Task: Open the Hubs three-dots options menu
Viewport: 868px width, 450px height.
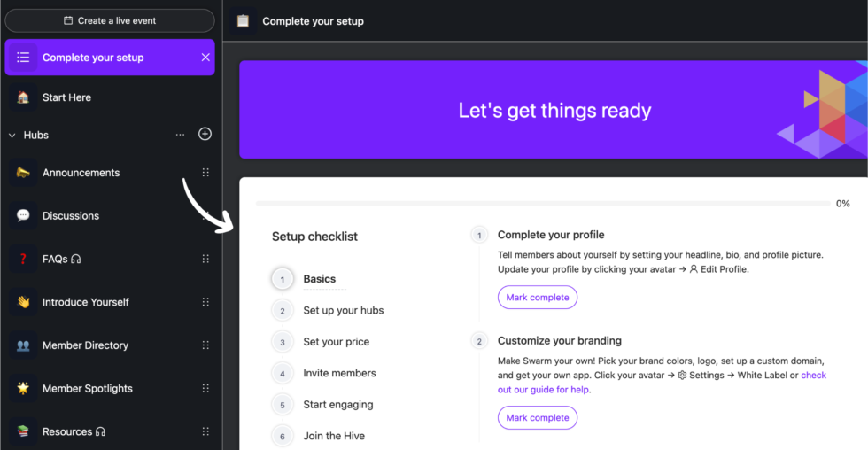Action: [x=181, y=135]
